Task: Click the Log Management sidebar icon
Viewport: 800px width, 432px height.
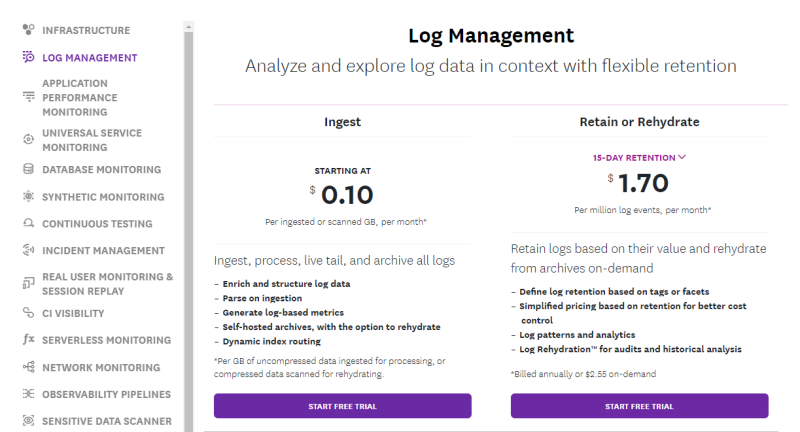Action: 29,58
